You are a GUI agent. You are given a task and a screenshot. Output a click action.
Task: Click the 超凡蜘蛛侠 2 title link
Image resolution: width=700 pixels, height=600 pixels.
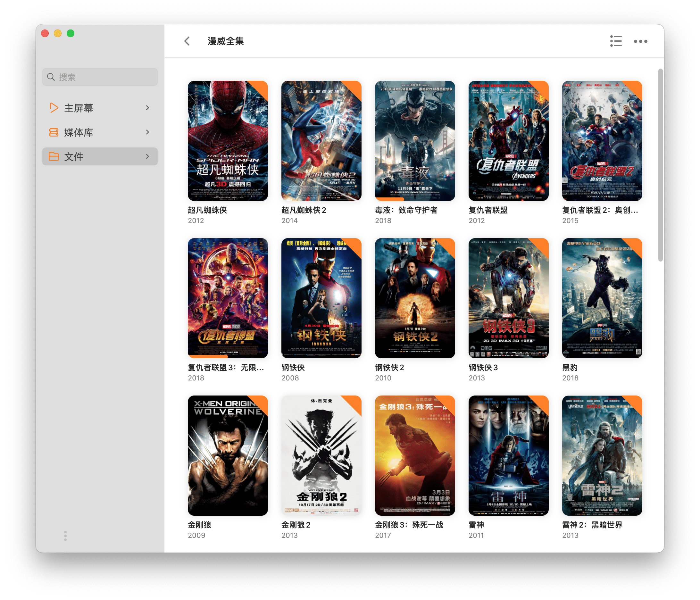click(x=304, y=210)
